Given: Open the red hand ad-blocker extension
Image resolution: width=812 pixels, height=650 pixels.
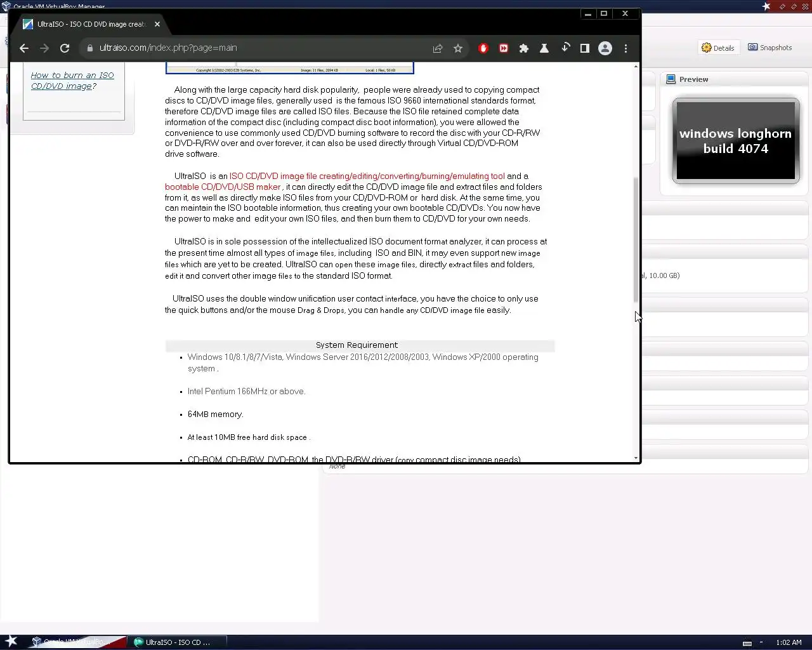Looking at the screenshot, I should [483, 48].
